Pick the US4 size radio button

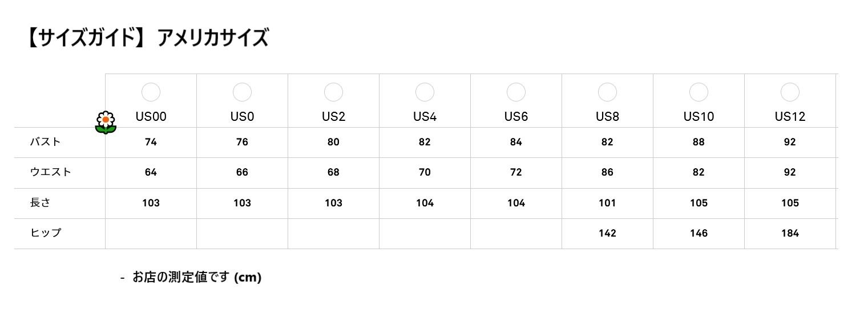425,92
